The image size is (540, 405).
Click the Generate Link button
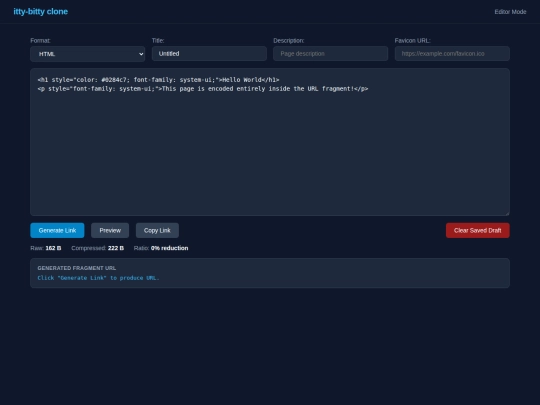[x=57, y=230]
